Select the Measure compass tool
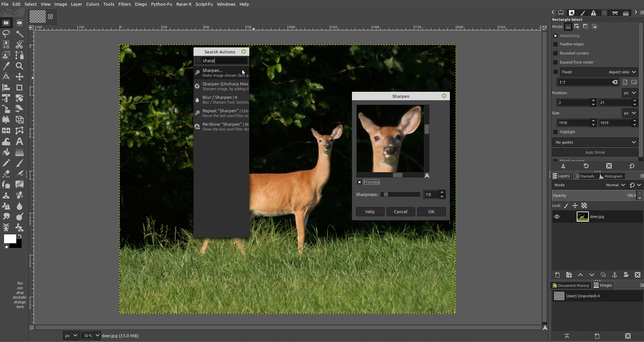 coord(6,77)
